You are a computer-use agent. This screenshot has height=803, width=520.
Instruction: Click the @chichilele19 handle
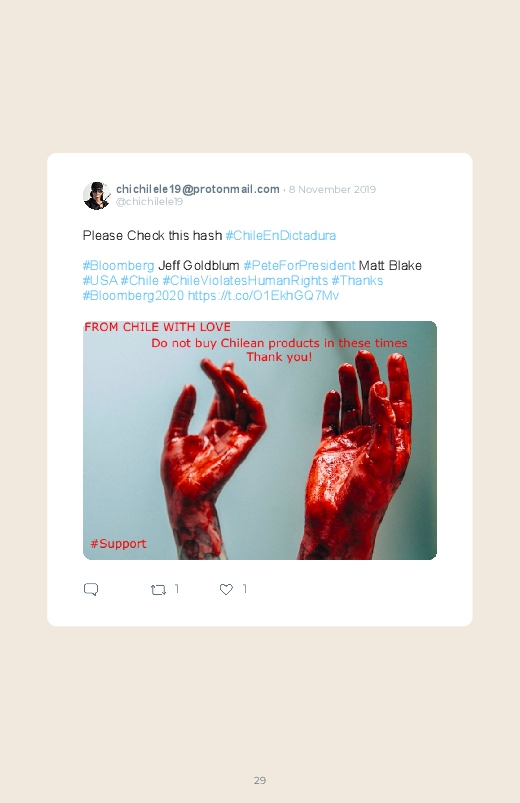149,202
